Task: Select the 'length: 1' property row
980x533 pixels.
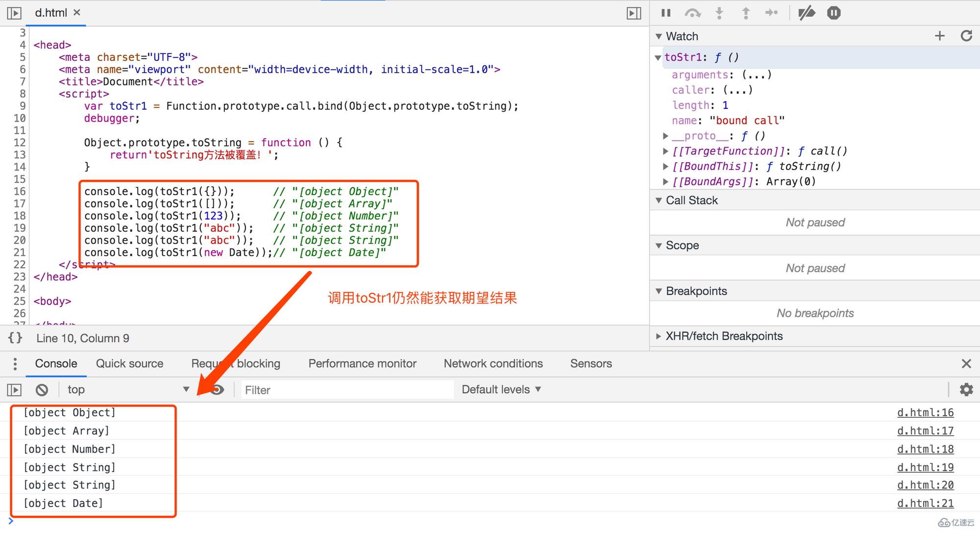Action: [x=700, y=105]
